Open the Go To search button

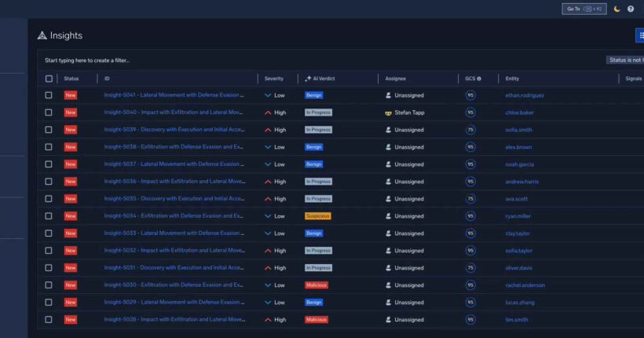tap(584, 9)
